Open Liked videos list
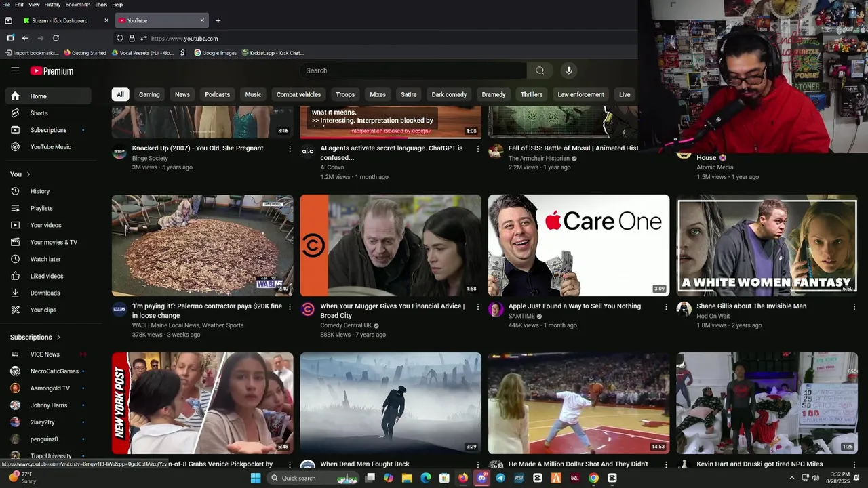This screenshot has height=488, width=868. tap(47, 276)
